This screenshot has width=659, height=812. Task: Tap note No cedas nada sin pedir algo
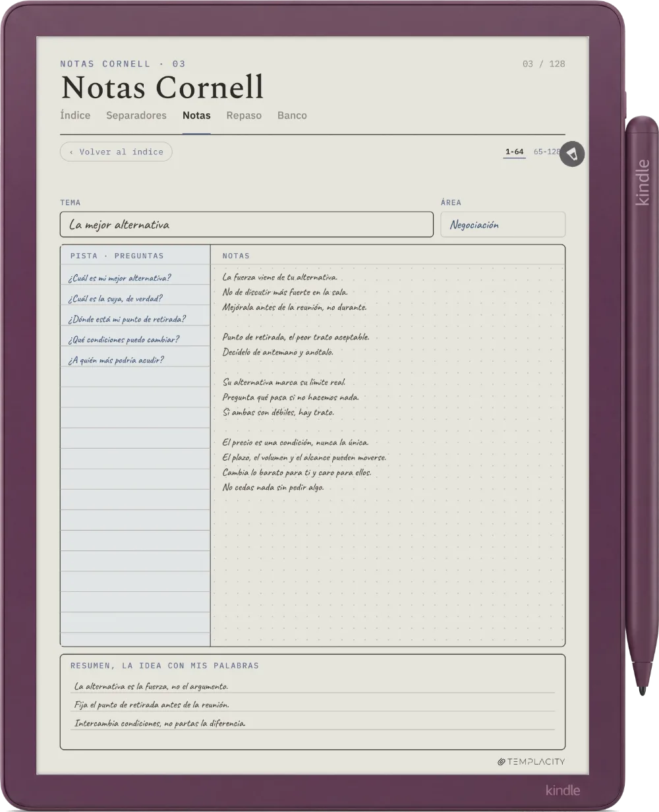(273, 488)
